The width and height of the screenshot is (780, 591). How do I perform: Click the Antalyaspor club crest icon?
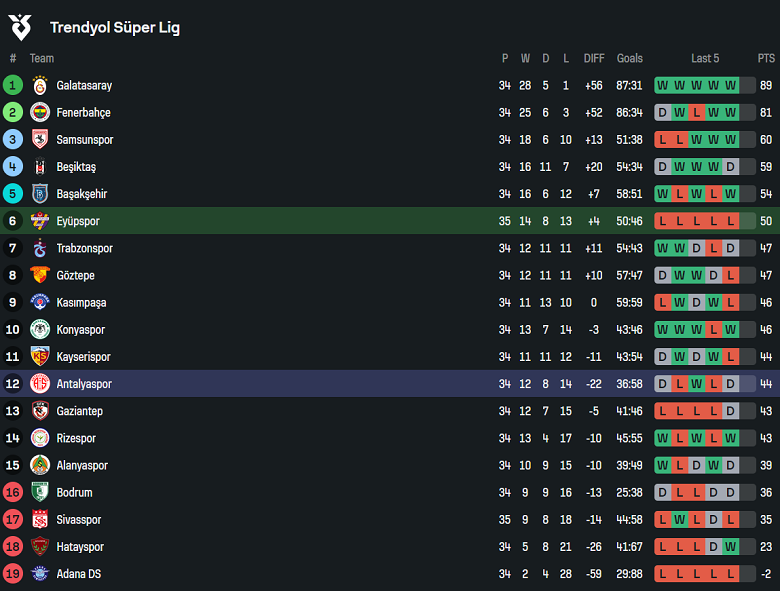pyautogui.click(x=40, y=383)
